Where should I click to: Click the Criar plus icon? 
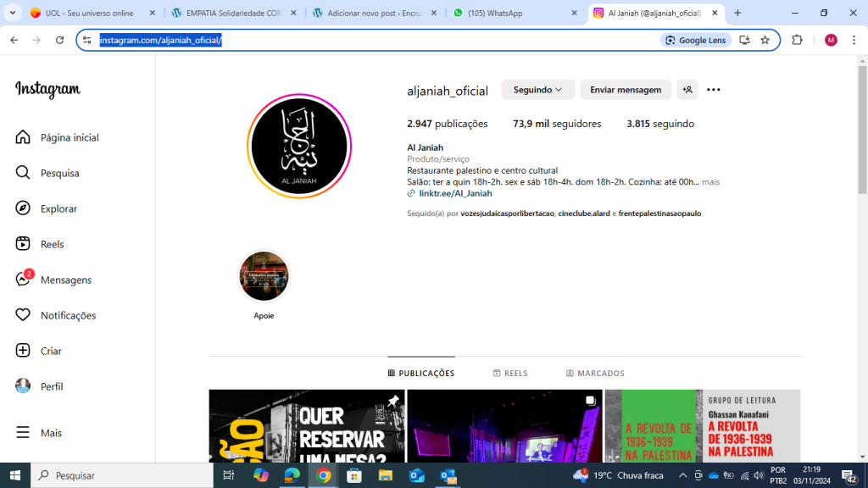pyautogui.click(x=24, y=351)
